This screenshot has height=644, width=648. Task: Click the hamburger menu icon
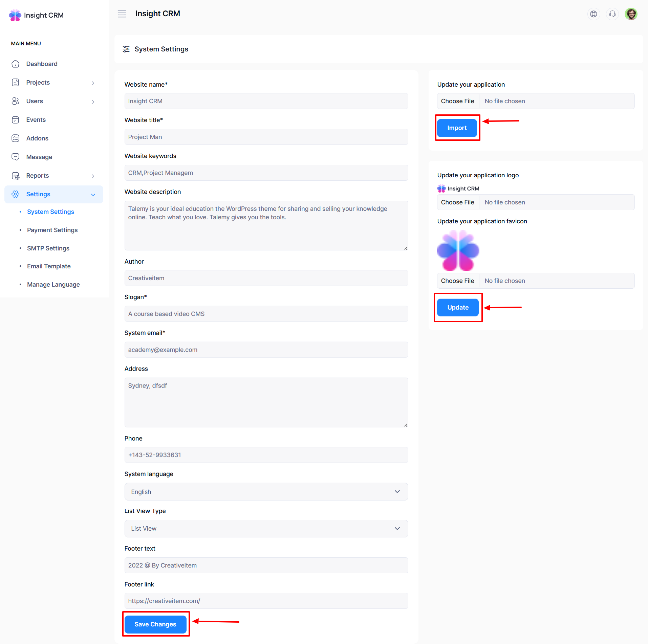(122, 14)
